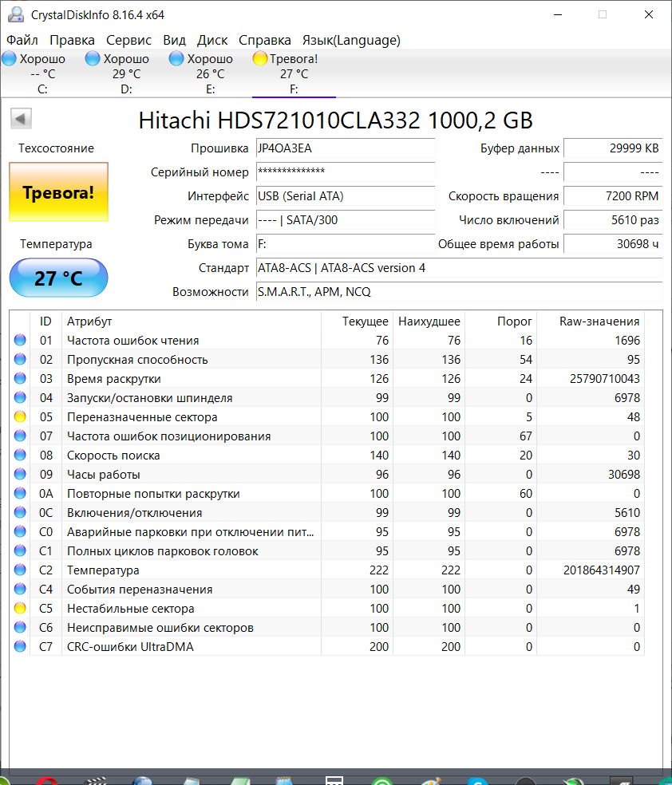Click the Возможности S.M.A.R.T., APM, NCQ field
The width and height of the screenshot is (672, 785).
(x=459, y=292)
